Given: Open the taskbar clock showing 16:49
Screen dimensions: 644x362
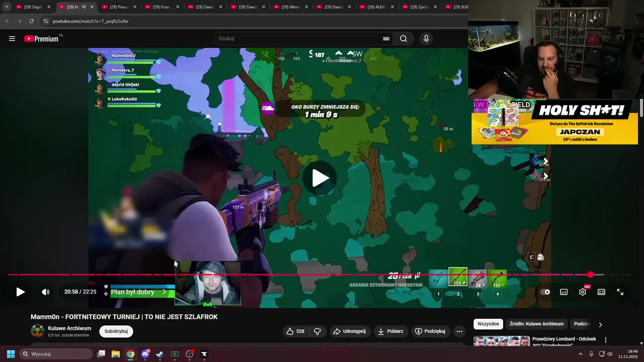Looking at the screenshot, I should [x=628, y=354].
